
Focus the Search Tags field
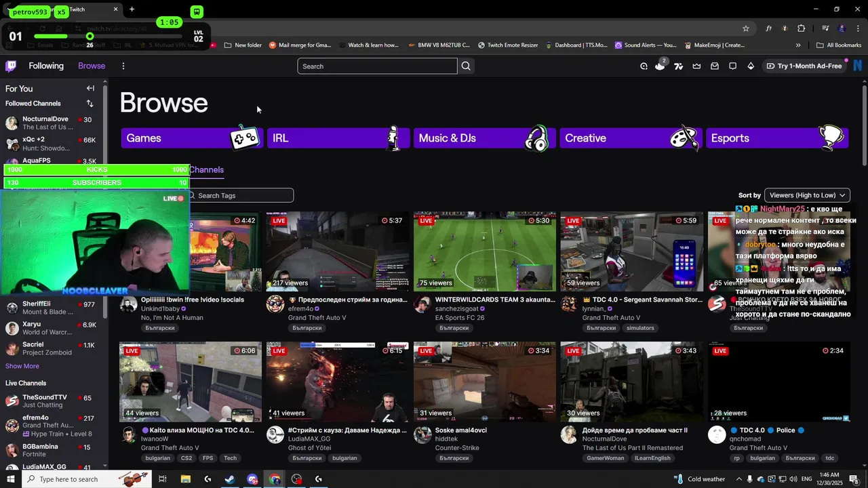[240, 195]
